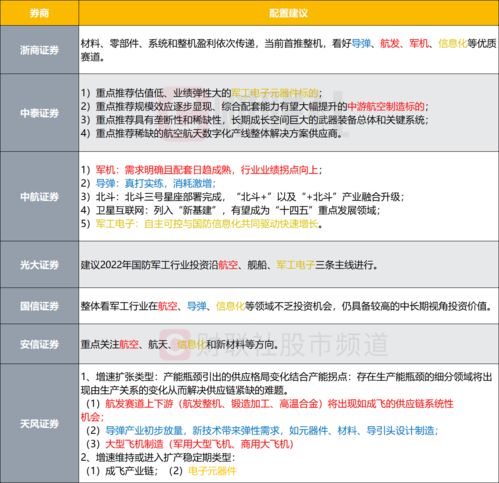Select the 天风证券 row label

[x=39, y=424]
